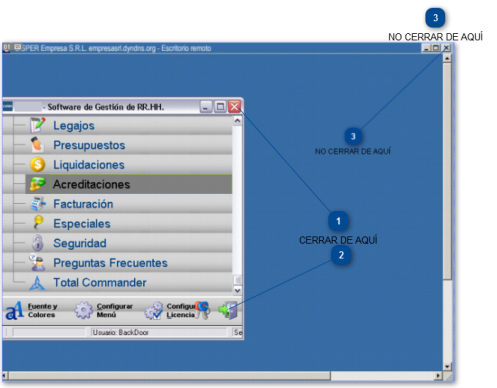The image size is (497, 388).
Task: Click the Especiales pushpin icon
Action: (38, 223)
